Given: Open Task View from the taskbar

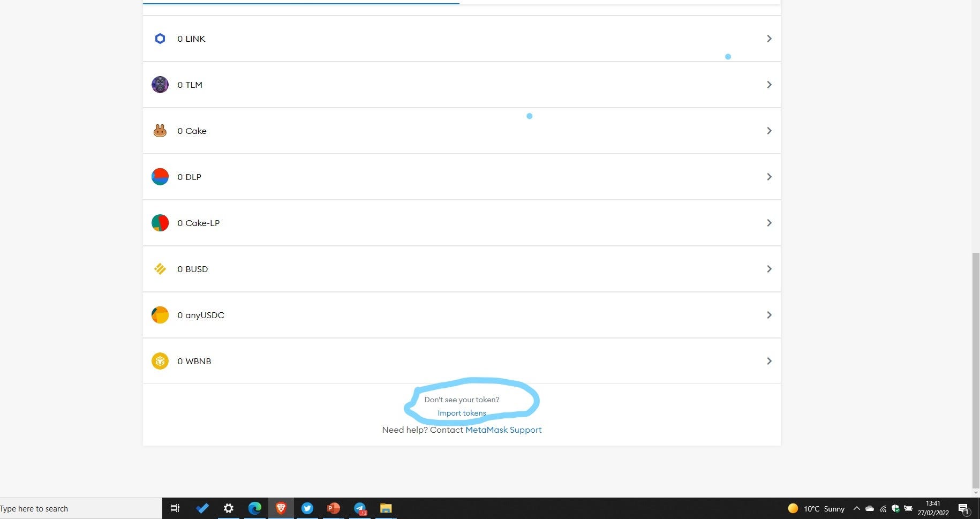Looking at the screenshot, I should point(175,508).
